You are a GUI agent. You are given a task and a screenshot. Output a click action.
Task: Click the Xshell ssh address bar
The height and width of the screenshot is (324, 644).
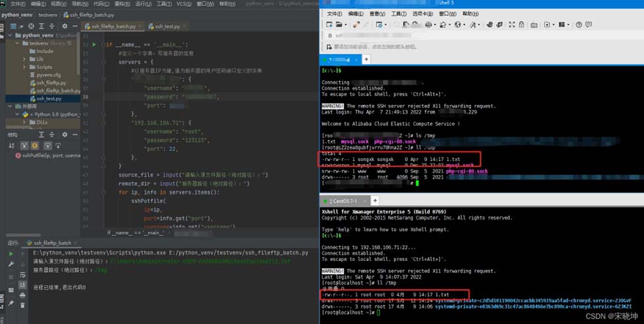point(485,35)
